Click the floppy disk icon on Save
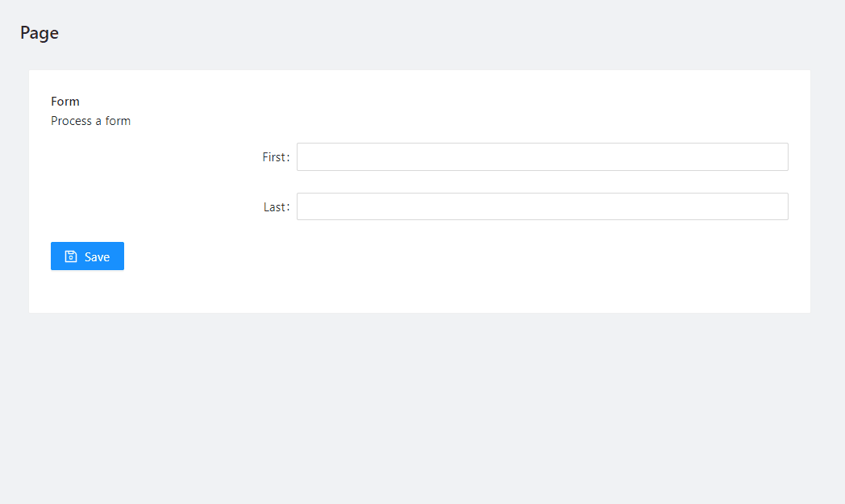Image resolution: width=845 pixels, height=504 pixels. click(x=71, y=256)
